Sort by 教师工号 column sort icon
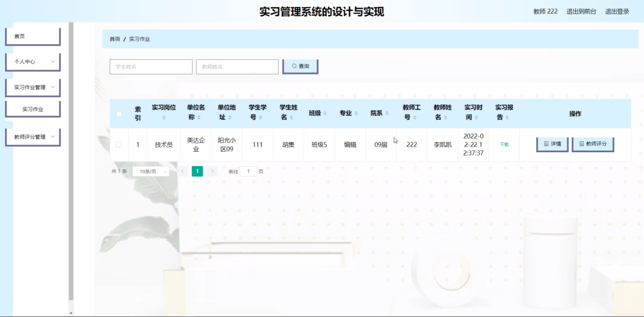Screen dimensions: 644x317 coord(415,118)
